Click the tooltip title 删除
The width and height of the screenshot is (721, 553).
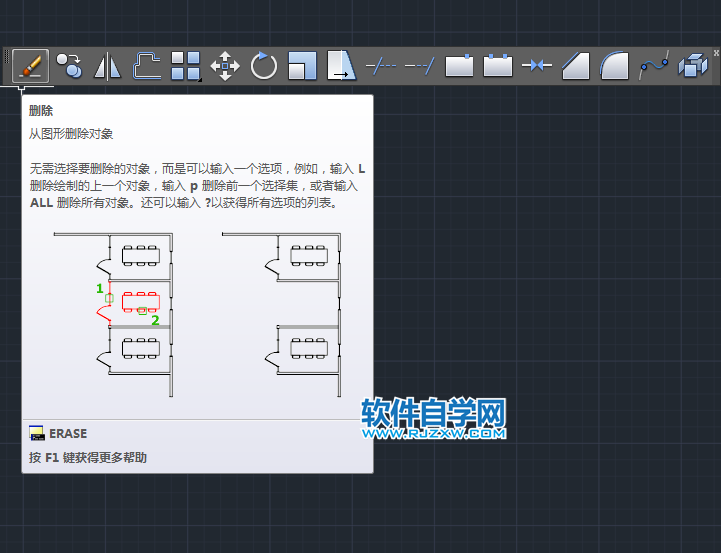[41, 110]
